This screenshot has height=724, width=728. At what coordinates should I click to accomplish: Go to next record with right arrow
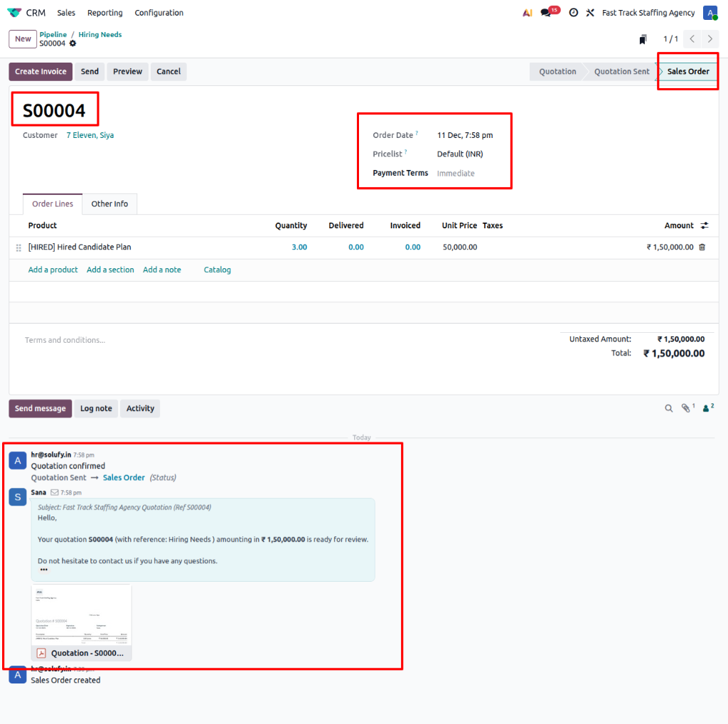click(710, 39)
